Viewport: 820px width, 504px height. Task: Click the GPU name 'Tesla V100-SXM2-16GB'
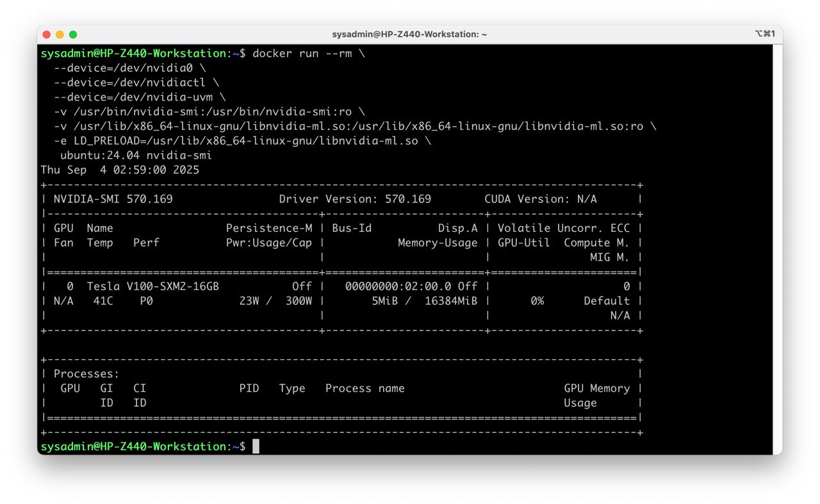click(x=153, y=287)
